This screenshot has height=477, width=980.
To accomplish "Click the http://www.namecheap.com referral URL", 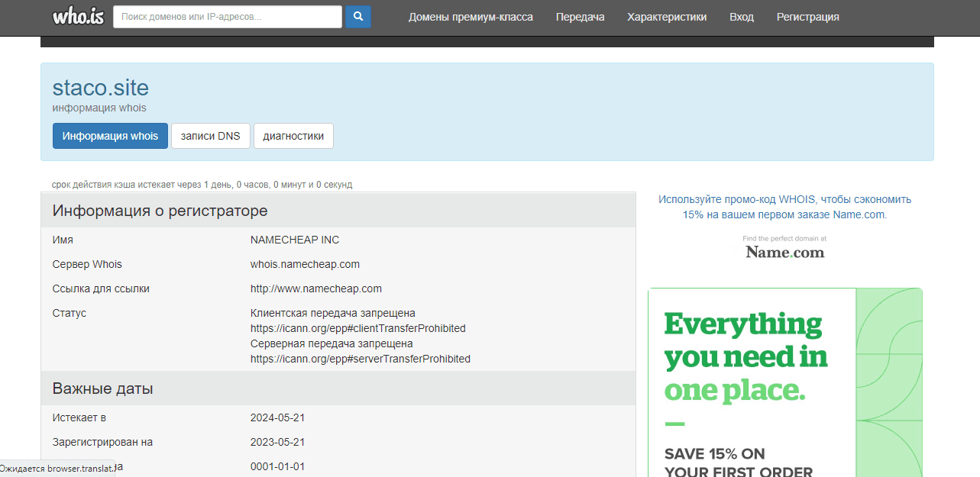I will click(315, 288).
